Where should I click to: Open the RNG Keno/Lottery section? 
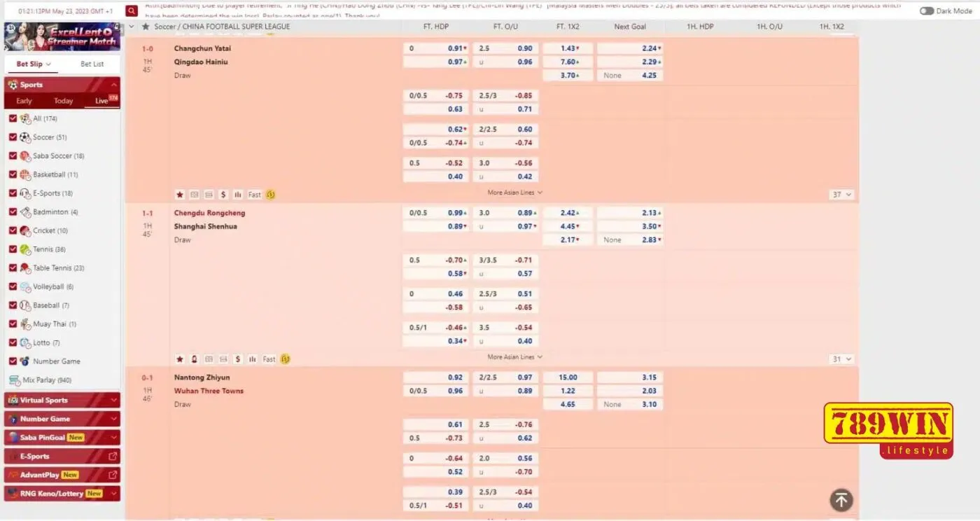62,493
